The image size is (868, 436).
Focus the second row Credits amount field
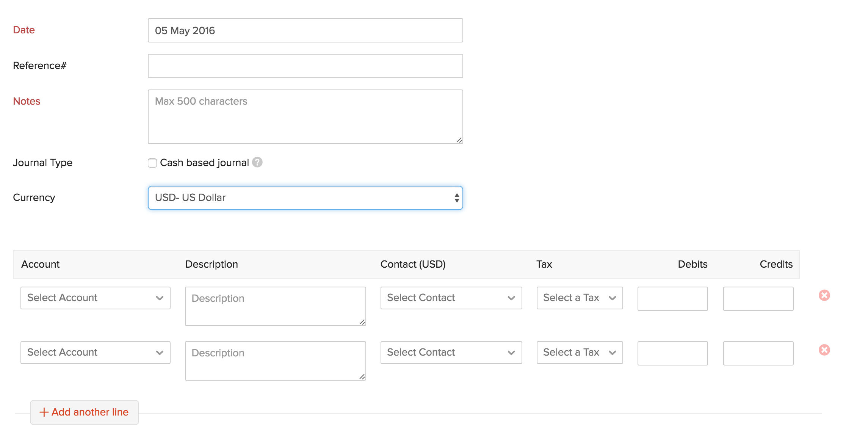[x=758, y=353]
